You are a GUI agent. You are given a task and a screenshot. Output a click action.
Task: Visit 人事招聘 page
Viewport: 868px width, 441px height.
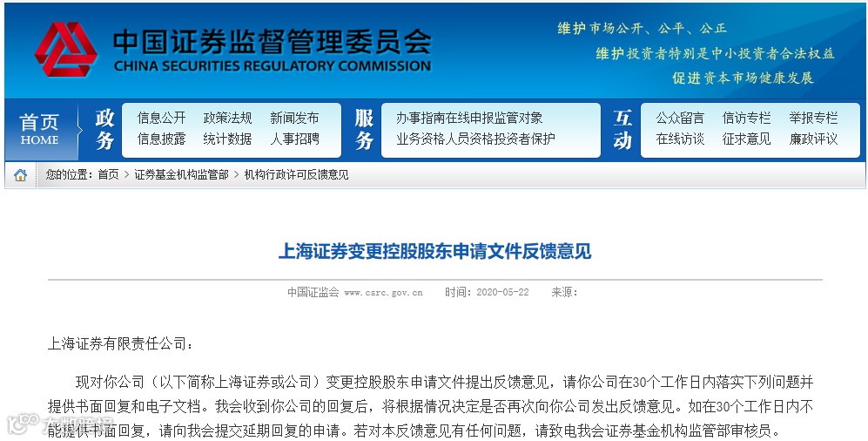point(294,139)
